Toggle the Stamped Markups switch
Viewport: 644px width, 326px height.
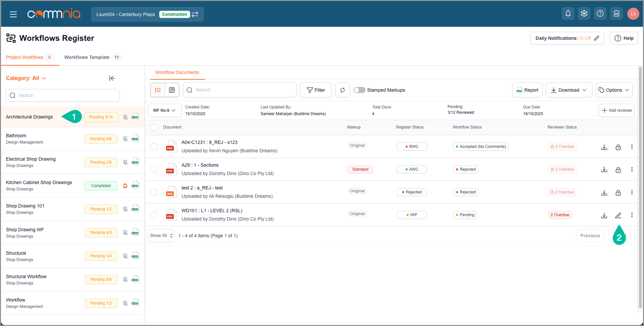click(359, 90)
